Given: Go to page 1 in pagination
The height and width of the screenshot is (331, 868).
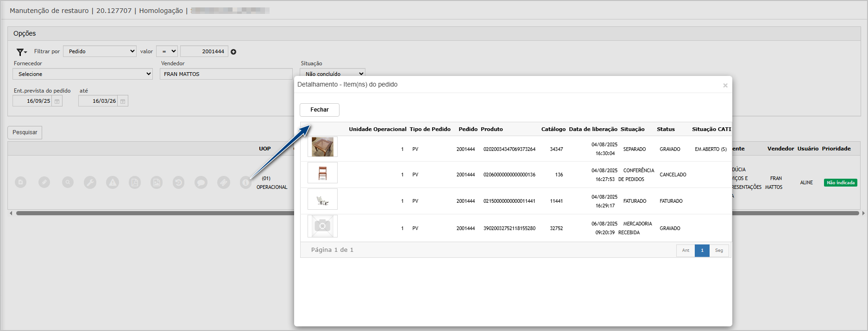Looking at the screenshot, I should pyautogui.click(x=702, y=250).
